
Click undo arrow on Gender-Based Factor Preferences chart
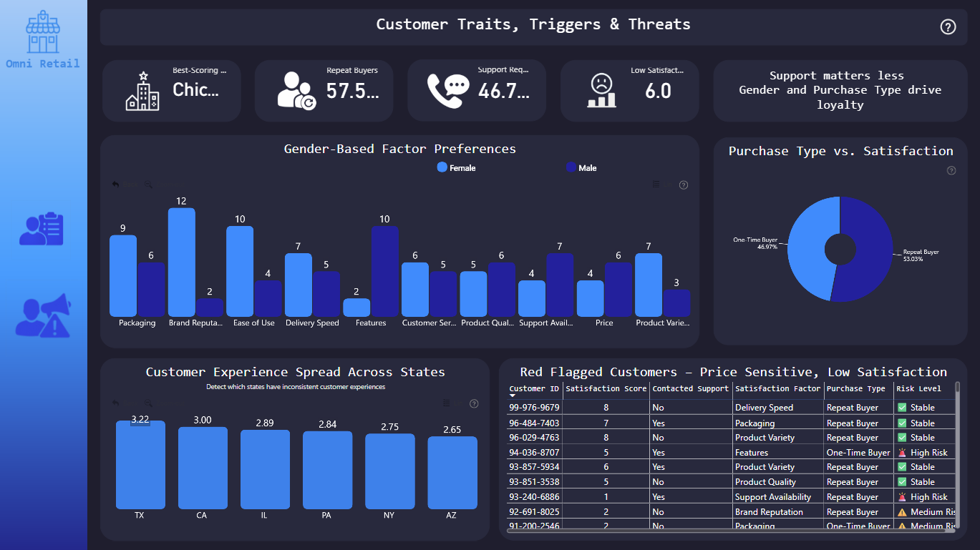[116, 185]
